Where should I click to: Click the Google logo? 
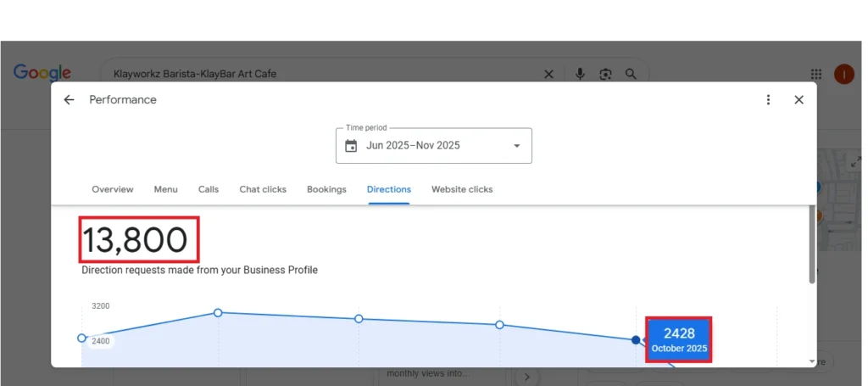(x=42, y=73)
